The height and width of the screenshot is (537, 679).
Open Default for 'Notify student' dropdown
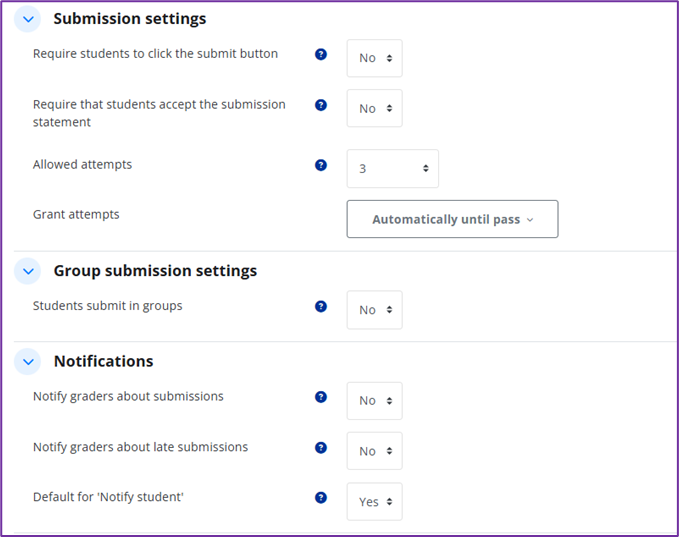(x=374, y=502)
